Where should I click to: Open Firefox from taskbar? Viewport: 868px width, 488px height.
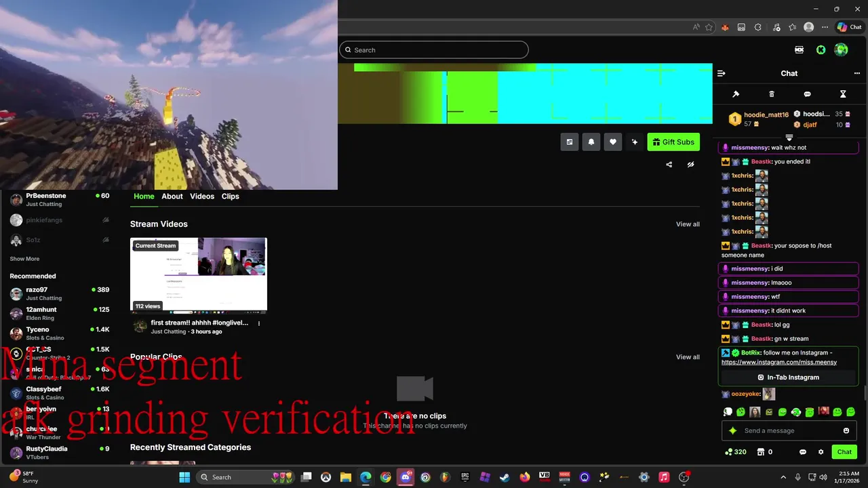(x=525, y=477)
